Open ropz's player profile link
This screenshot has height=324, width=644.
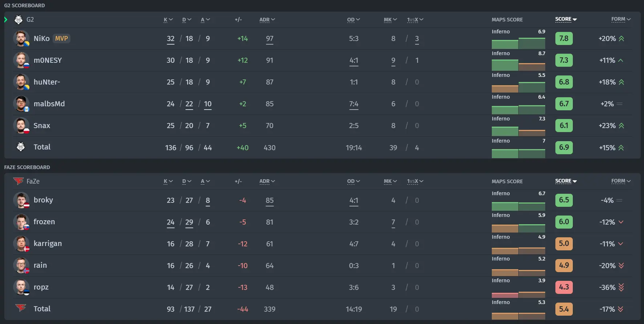[41, 287]
